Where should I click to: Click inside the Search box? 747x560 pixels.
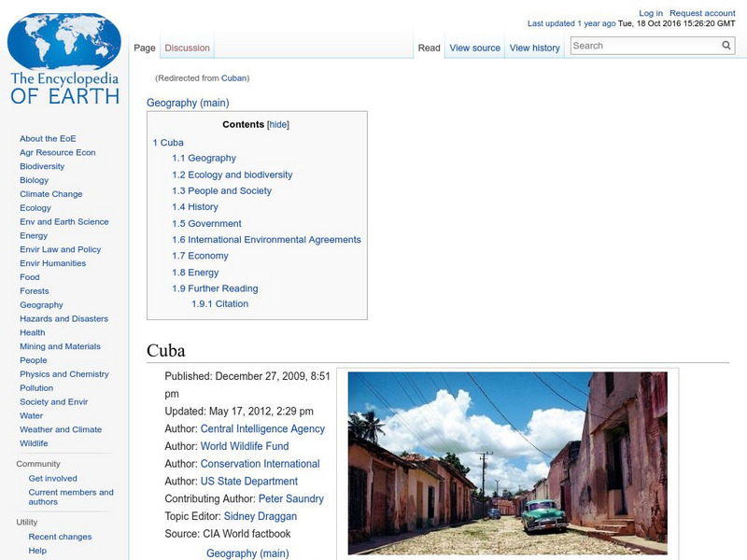coord(644,45)
